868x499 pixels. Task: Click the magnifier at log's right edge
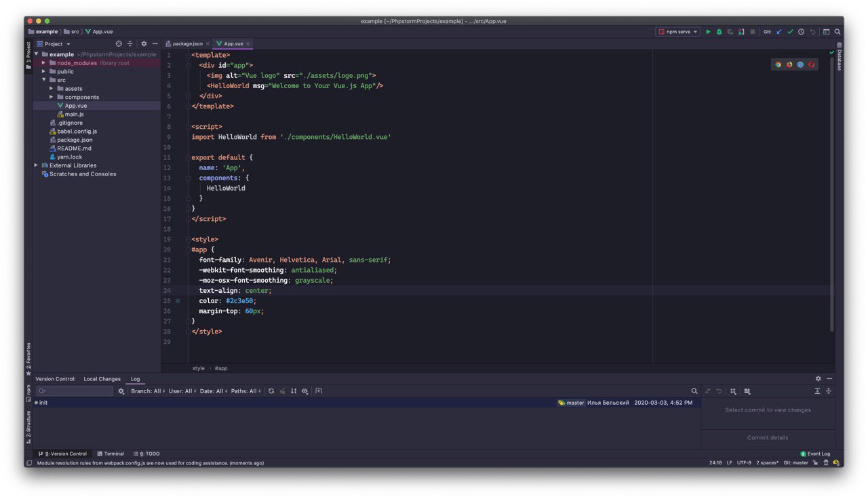(x=694, y=391)
